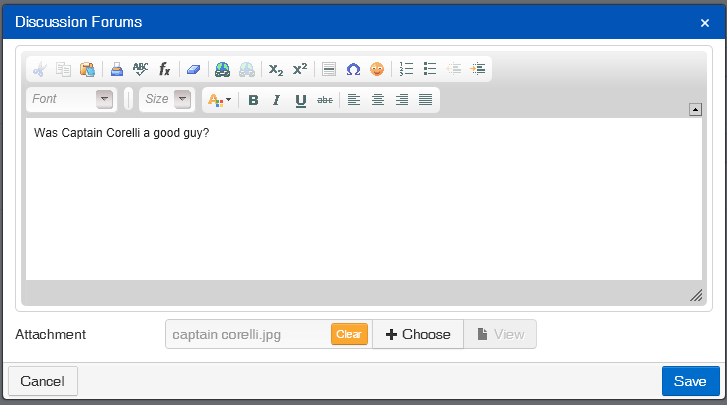This screenshot has width=727, height=405.
Task: Click the eraser Remove Format icon
Action: (x=194, y=69)
